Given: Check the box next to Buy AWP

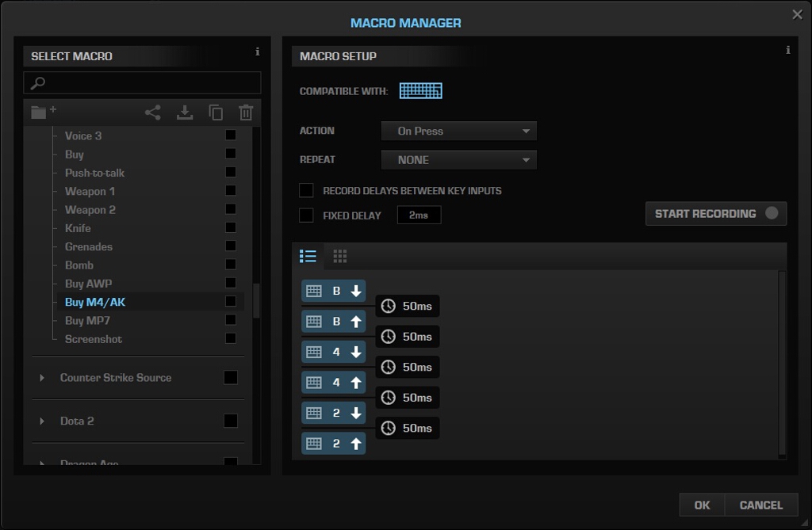Looking at the screenshot, I should pyautogui.click(x=231, y=283).
